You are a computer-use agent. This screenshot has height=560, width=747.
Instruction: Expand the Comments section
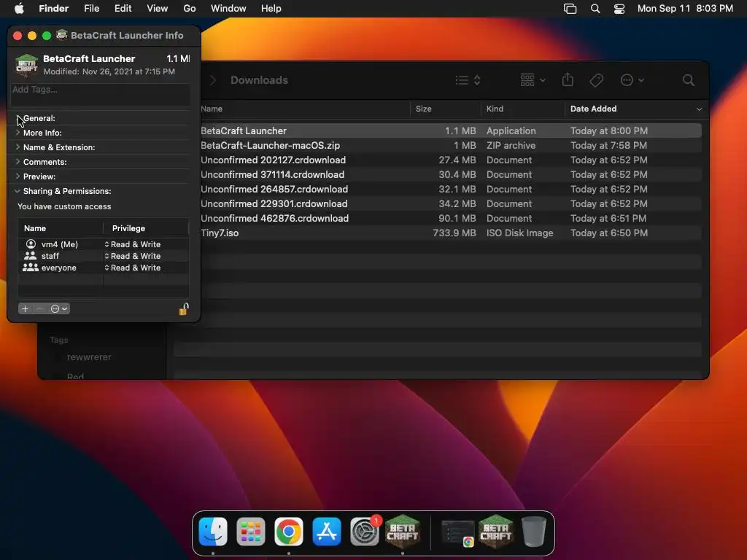(18, 161)
